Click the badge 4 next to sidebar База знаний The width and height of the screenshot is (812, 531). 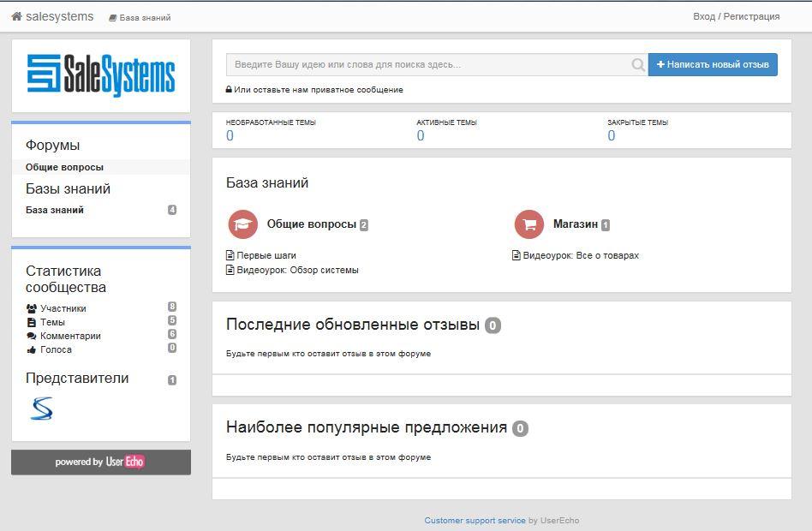172,210
